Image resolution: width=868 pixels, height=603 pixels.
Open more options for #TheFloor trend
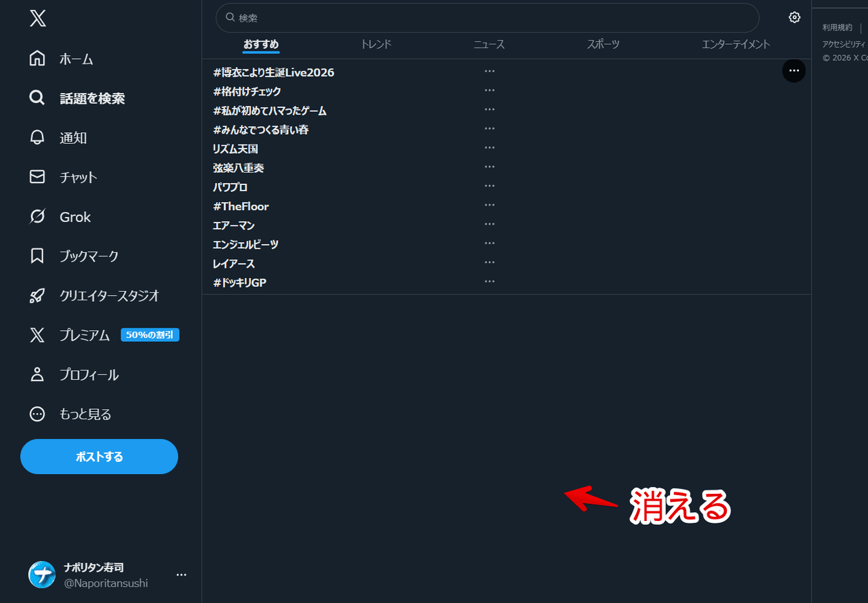490,205
